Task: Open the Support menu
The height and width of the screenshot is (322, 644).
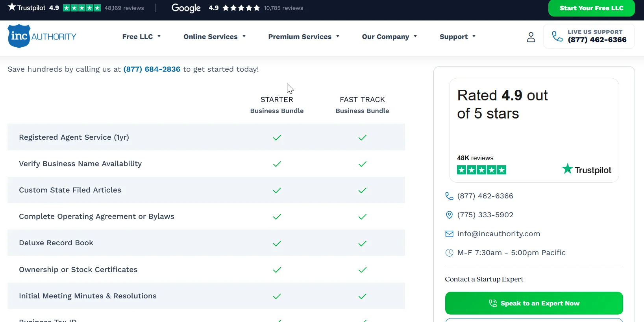Action: [x=453, y=37]
